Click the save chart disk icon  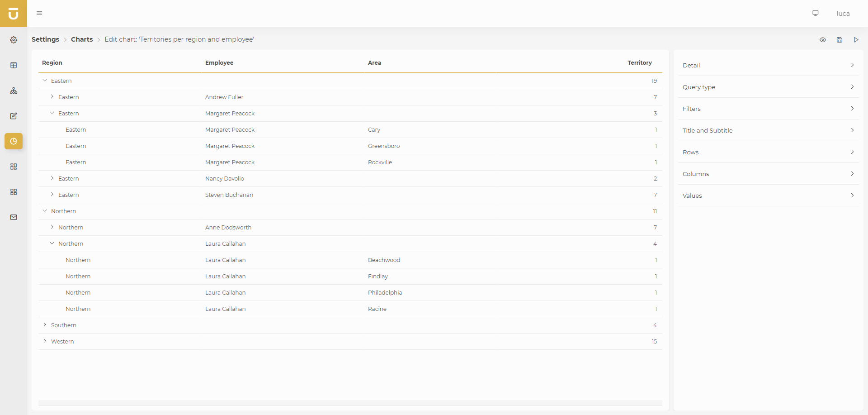pos(840,40)
